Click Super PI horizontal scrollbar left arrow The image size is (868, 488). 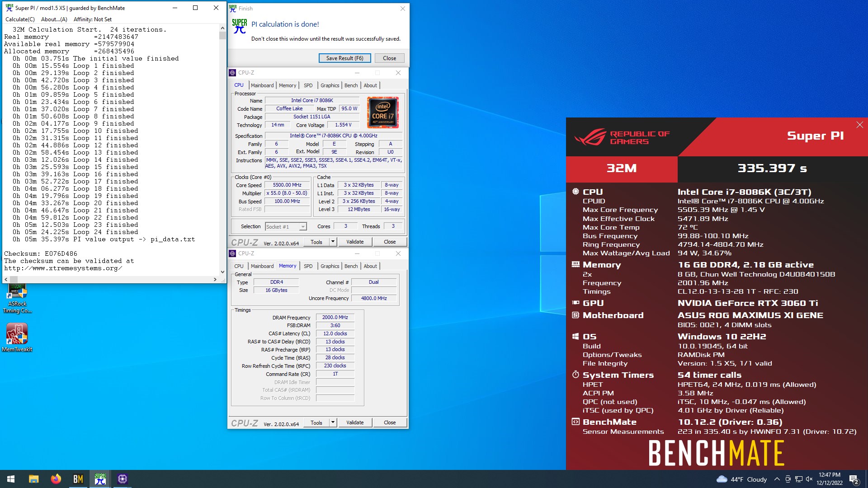[6, 280]
